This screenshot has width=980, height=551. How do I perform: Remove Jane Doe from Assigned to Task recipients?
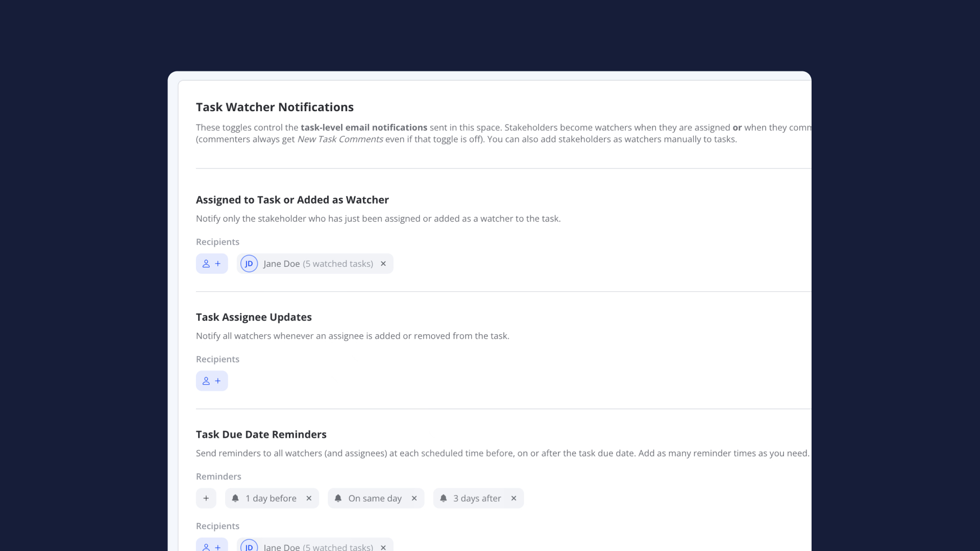pyautogui.click(x=383, y=264)
